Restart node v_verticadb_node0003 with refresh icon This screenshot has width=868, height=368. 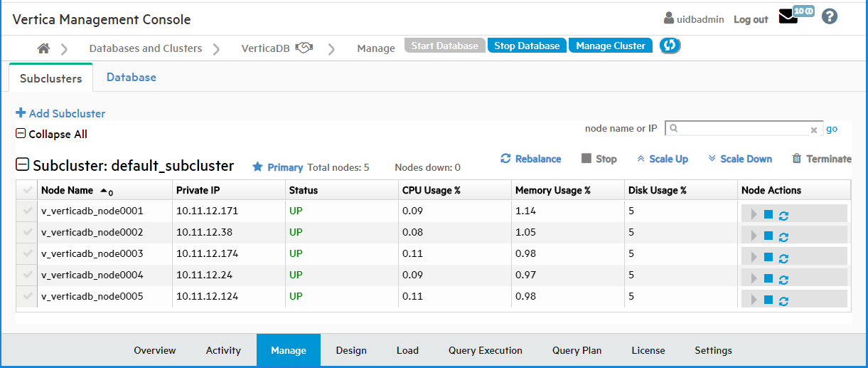[783, 258]
